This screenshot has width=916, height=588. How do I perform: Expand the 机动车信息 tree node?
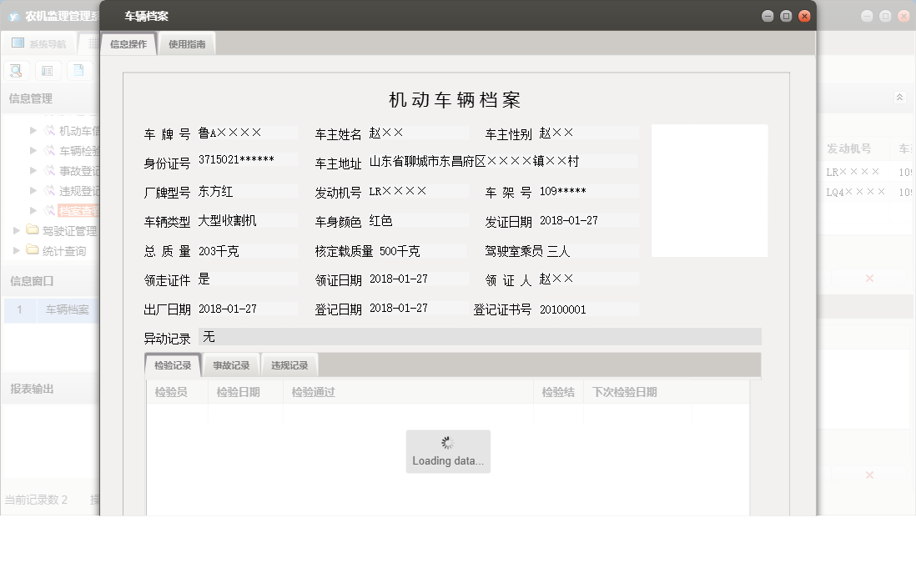[32, 131]
